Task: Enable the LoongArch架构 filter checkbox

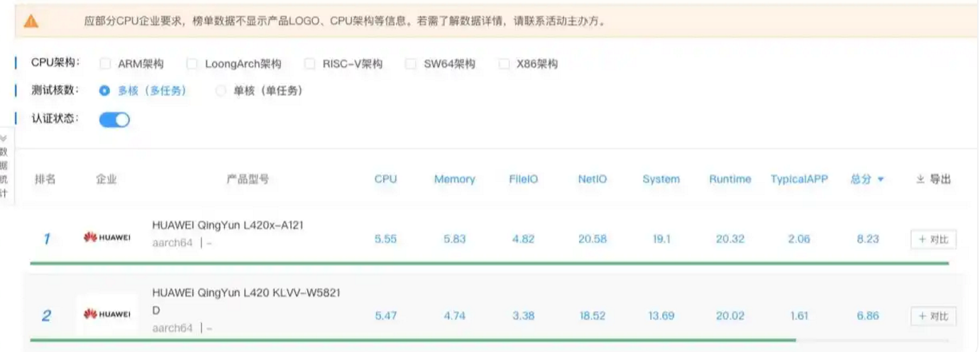Action: coord(192,64)
